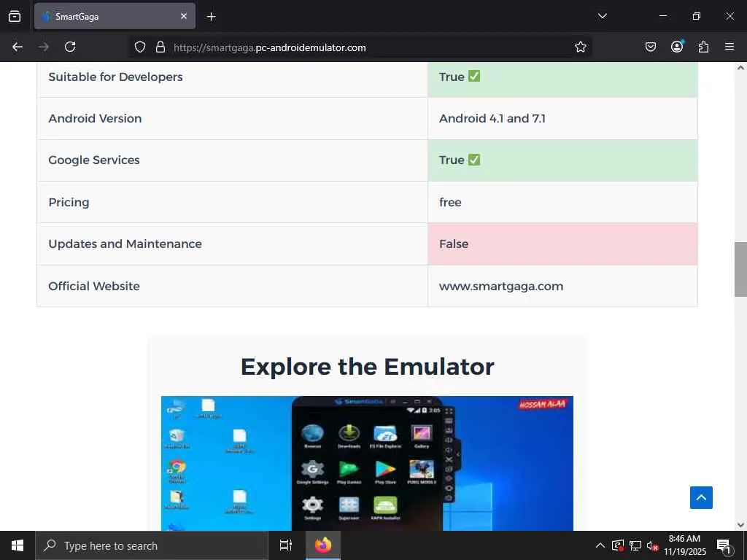The height and width of the screenshot is (560, 747).
Task: Open a new tab with plus button
Action: coord(211,17)
